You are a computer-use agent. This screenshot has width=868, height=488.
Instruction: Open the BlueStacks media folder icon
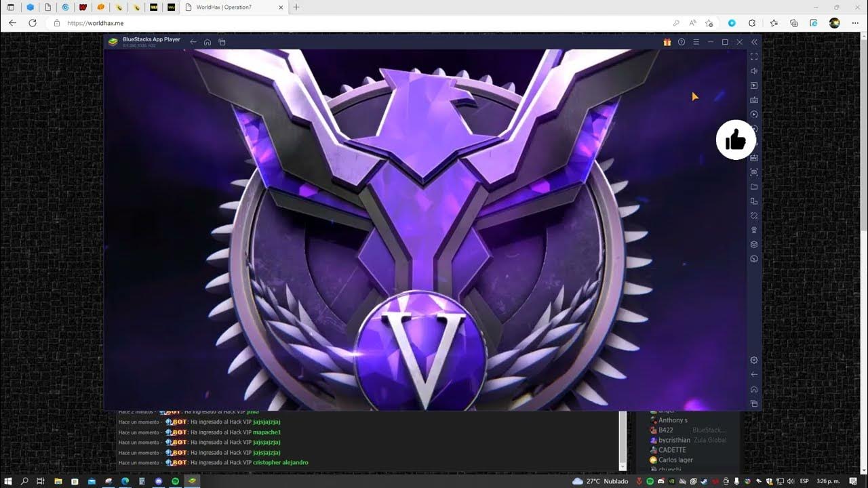[754, 186]
